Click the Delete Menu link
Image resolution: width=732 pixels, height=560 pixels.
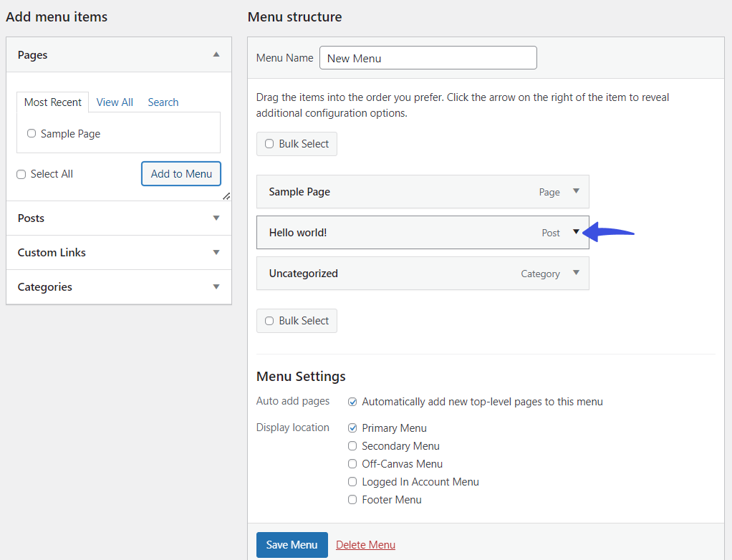click(365, 544)
